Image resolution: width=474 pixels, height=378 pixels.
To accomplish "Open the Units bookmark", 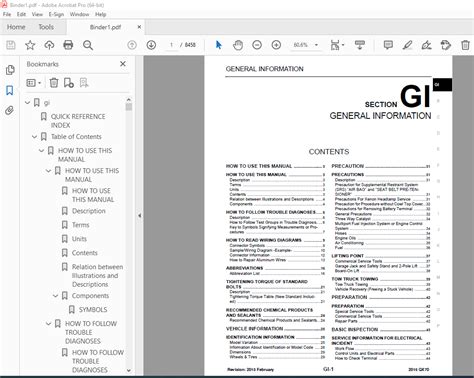I will coord(79,239).
